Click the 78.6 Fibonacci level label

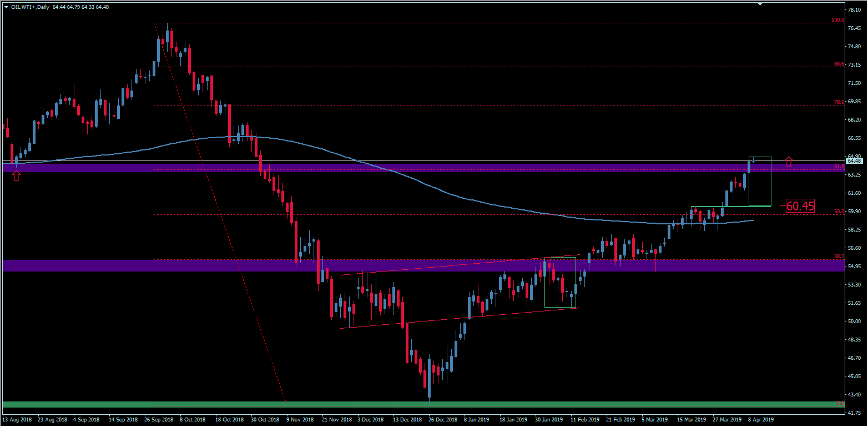(839, 103)
